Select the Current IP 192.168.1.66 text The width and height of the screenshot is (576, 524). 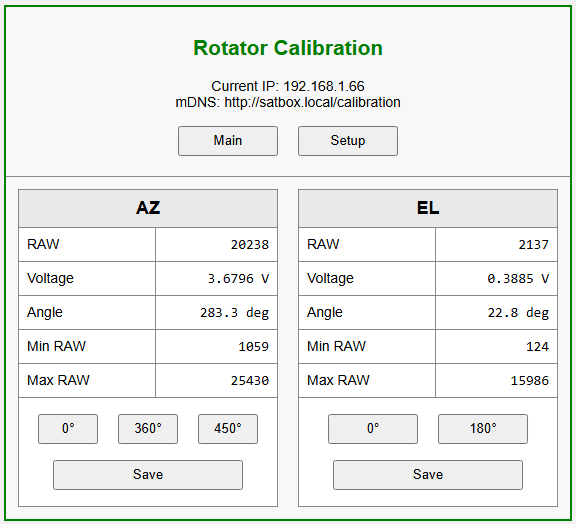tap(288, 86)
